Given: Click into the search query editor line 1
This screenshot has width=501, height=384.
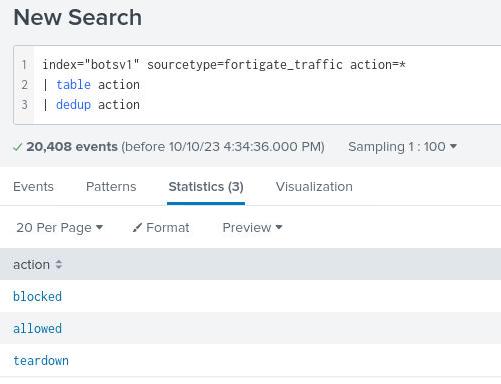Looking at the screenshot, I should click(x=224, y=65).
